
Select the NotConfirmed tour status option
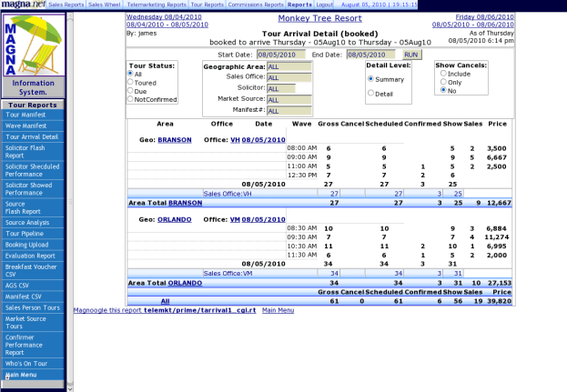point(130,99)
